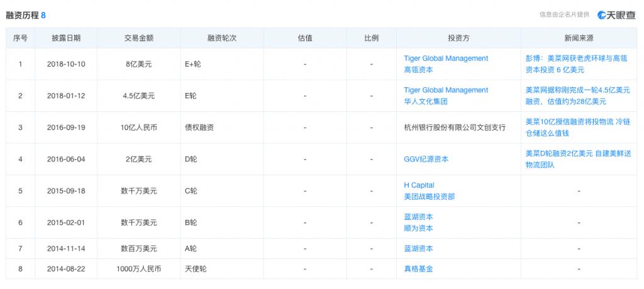This screenshot has height=289, width=644.
Task: Click the 序号 column header
Action: tap(20, 38)
